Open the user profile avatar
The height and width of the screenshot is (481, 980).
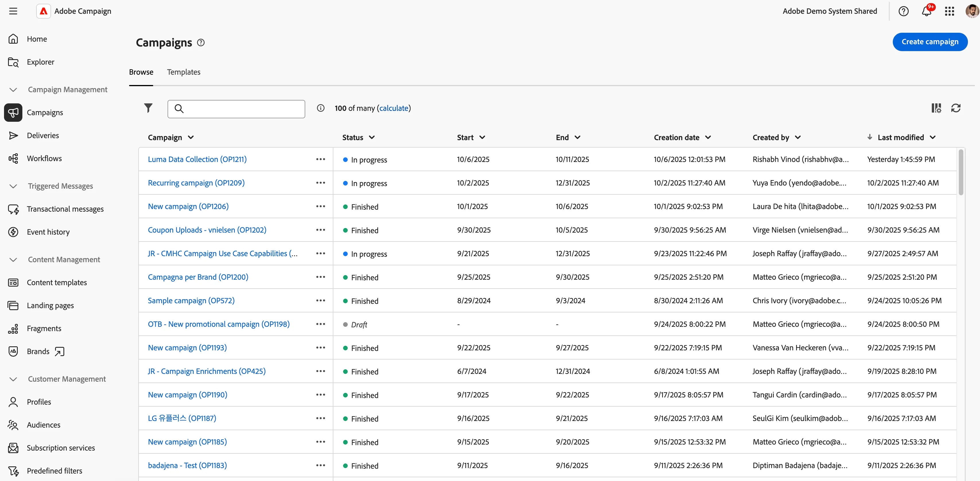972,11
